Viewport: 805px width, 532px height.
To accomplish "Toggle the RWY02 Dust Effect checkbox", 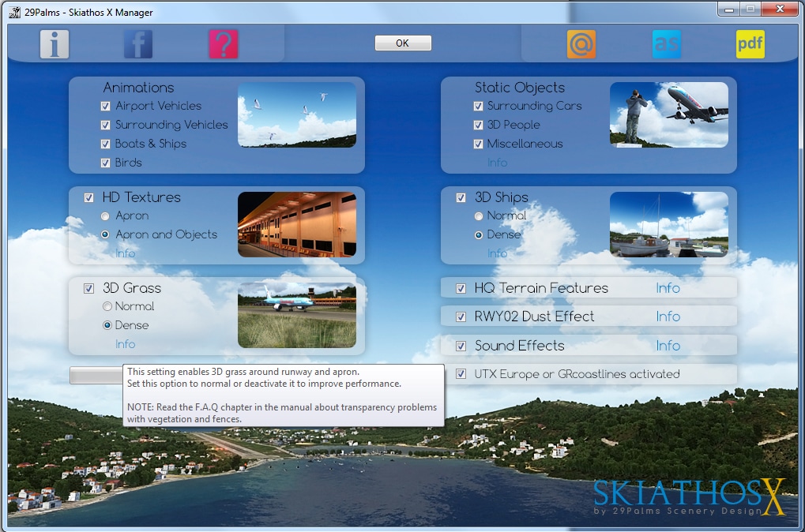I will pyautogui.click(x=461, y=317).
